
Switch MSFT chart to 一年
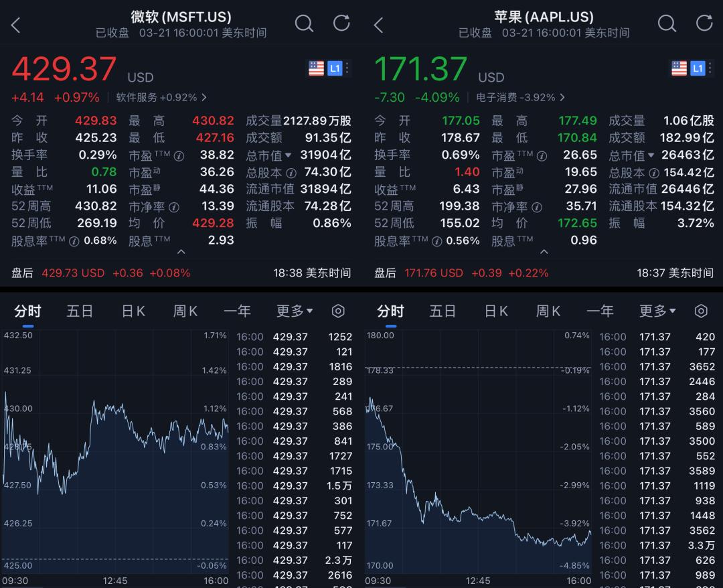(x=237, y=311)
